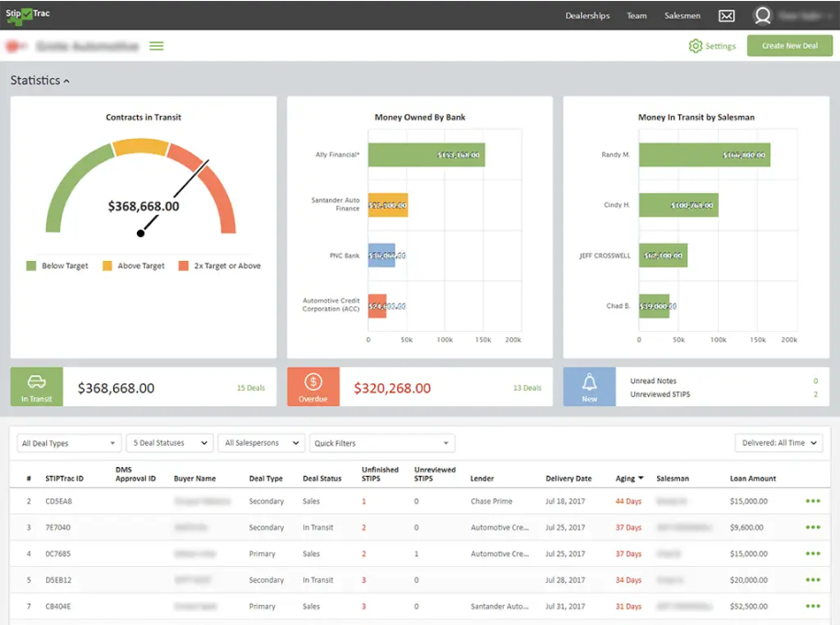Image resolution: width=840 pixels, height=625 pixels.
Task: Go to Team menu
Action: pos(636,16)
